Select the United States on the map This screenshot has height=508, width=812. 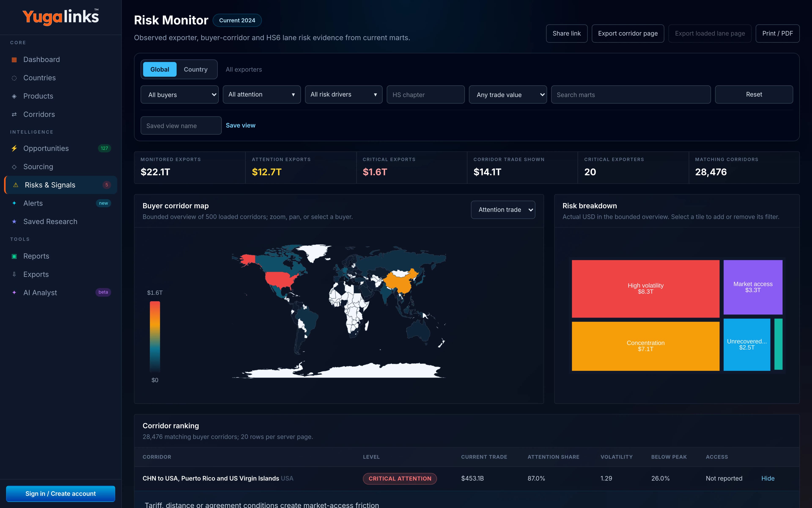280,279
